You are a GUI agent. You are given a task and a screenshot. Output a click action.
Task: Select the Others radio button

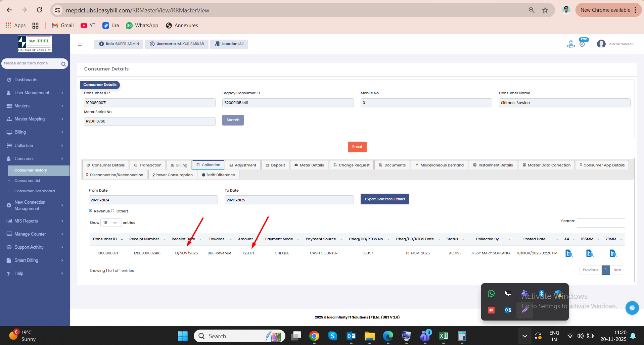pyautogui.click(x=113, y=211)
